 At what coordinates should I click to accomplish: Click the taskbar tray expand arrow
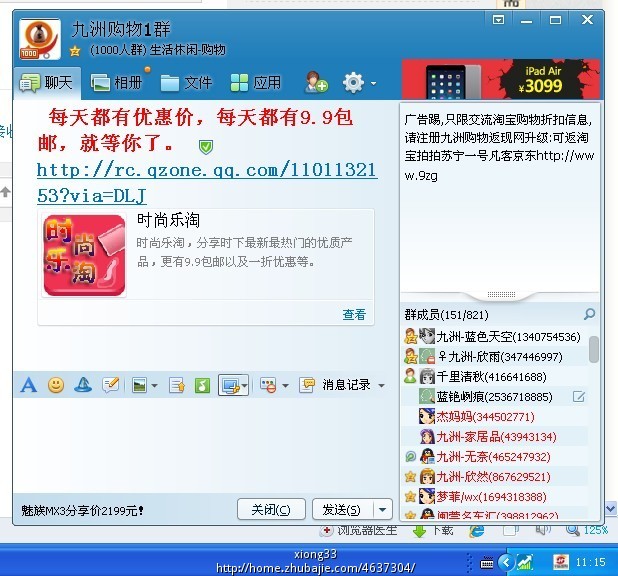(506, 562)
